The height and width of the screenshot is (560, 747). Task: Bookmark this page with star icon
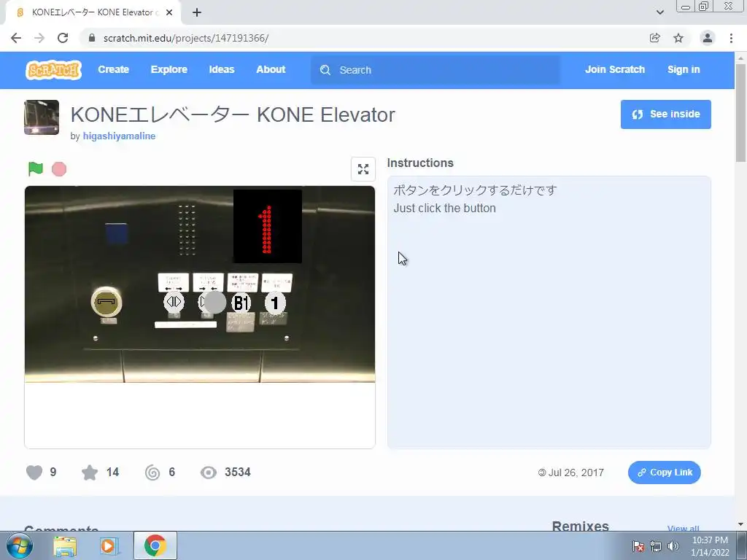click(678, 38)
